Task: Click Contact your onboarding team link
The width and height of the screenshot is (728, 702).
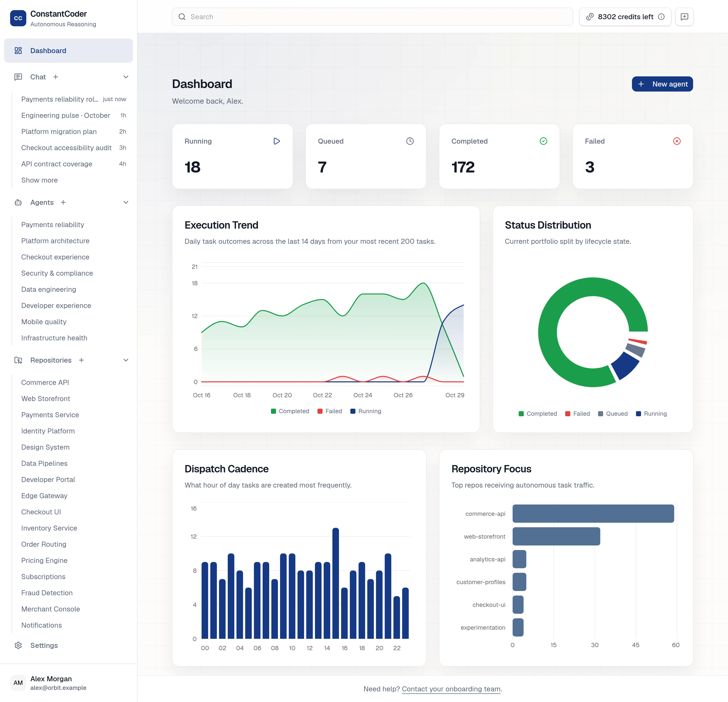Action: 451,689
